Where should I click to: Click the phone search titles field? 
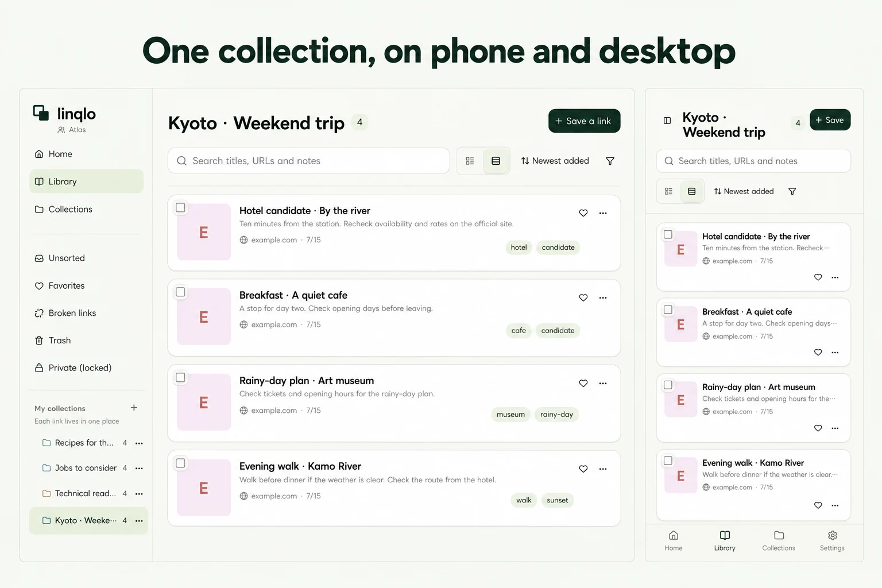coord(753,161)
